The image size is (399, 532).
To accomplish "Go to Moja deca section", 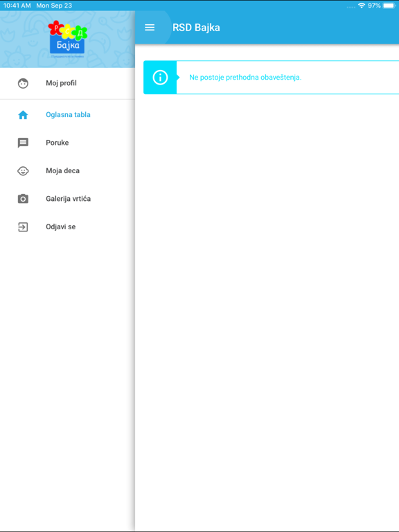I will [x=67, y=170].
